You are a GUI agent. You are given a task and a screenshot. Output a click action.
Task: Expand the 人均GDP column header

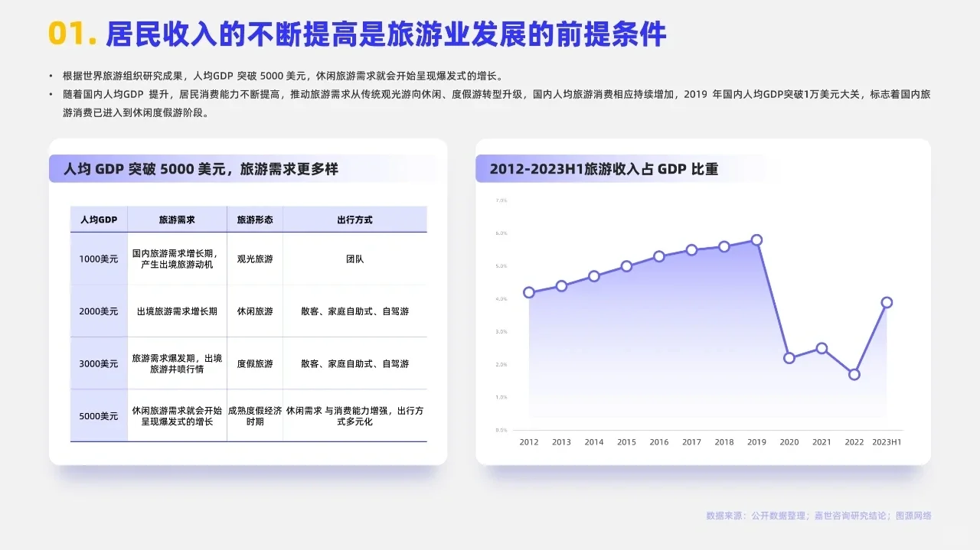(x=99, y=220)
